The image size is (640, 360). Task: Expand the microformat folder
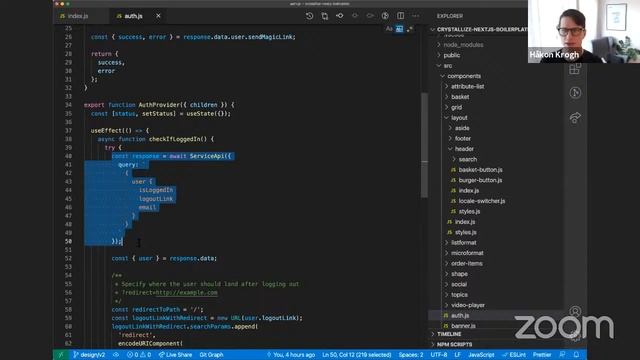[467, 253]
